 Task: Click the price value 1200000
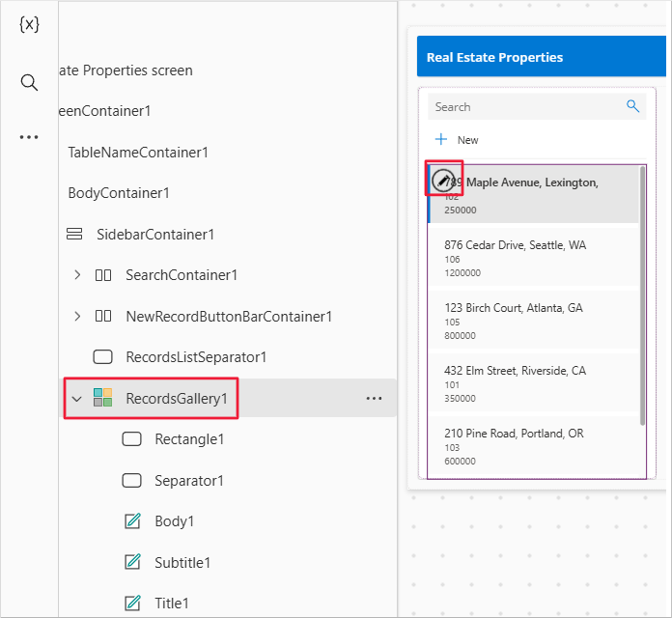(x=462, y=273)
